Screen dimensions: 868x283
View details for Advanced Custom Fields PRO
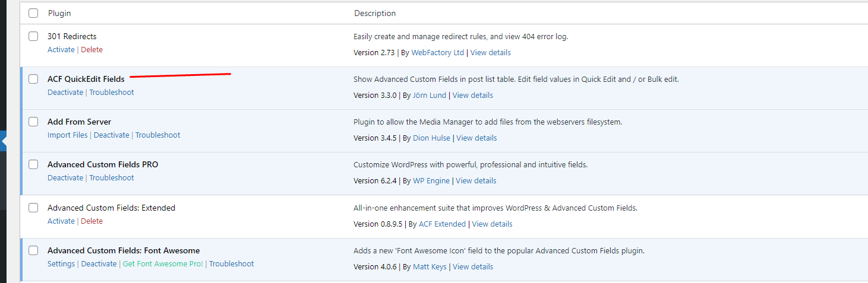(476, 181)
